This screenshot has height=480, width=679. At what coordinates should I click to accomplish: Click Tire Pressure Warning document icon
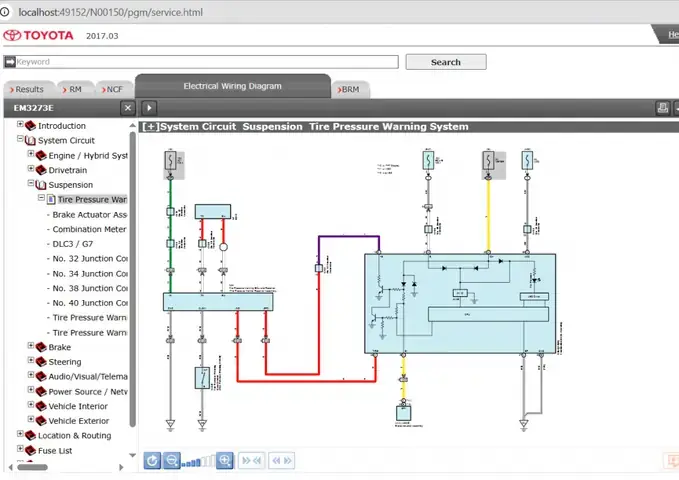click(x=51, y=199)
